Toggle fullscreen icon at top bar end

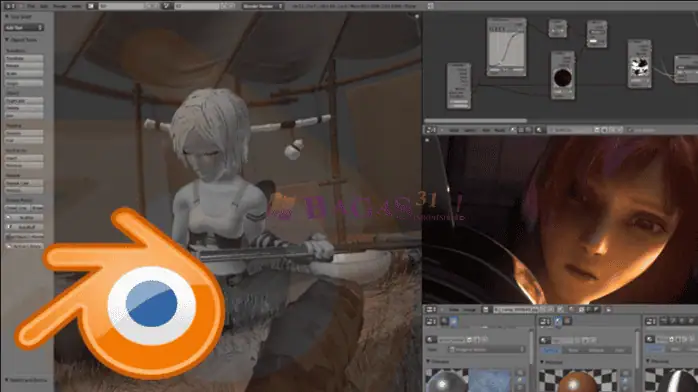430,6
